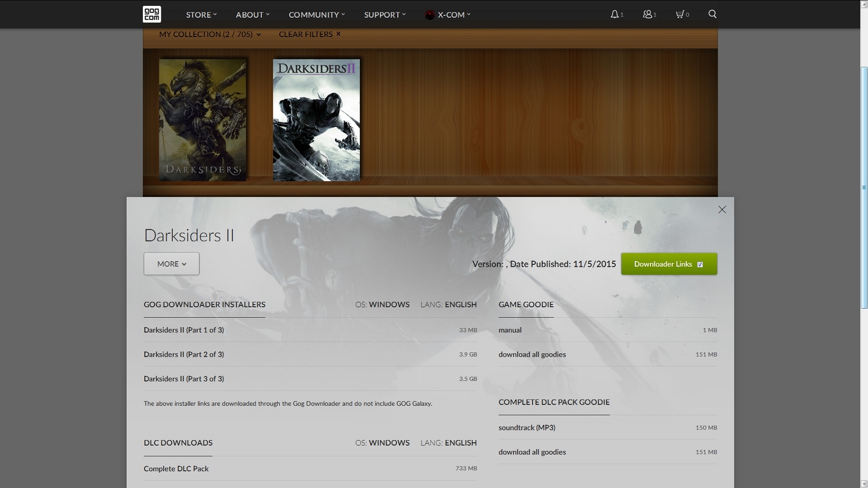Image resolution: width=868 pixels, height=488 pixels.
Task: Click the page vertical scrollbar thumb
Action: click(864, 188)
